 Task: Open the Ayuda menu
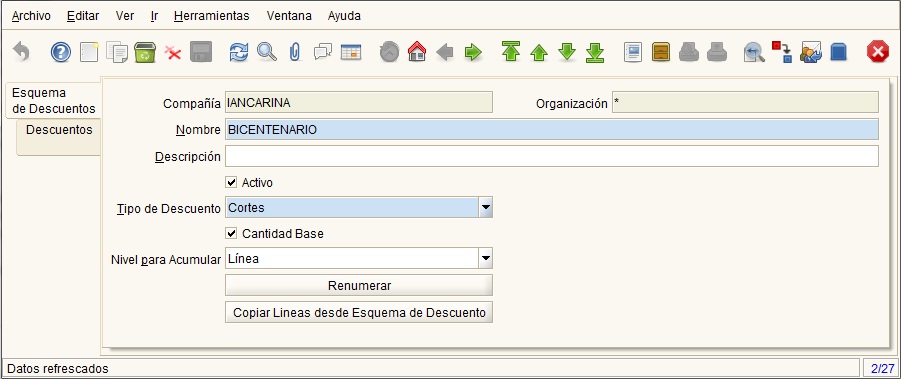tap(344, 16)
